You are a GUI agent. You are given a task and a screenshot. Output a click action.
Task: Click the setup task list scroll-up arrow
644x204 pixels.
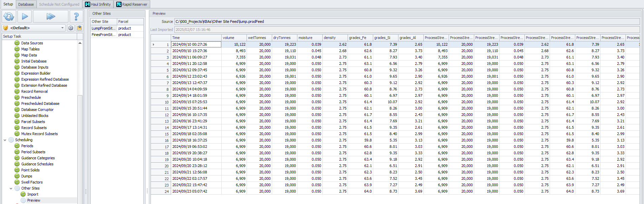pyautogui.click(x=80, y=43)
